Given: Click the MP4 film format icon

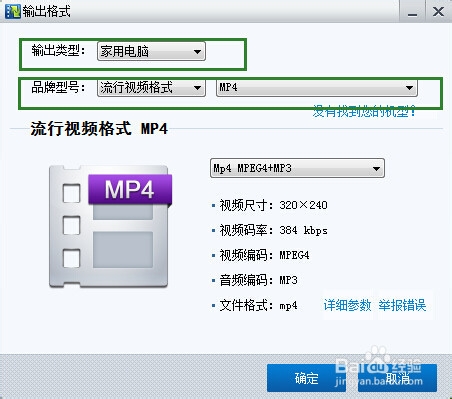Looking at the screenshot, I should point(110,226).
